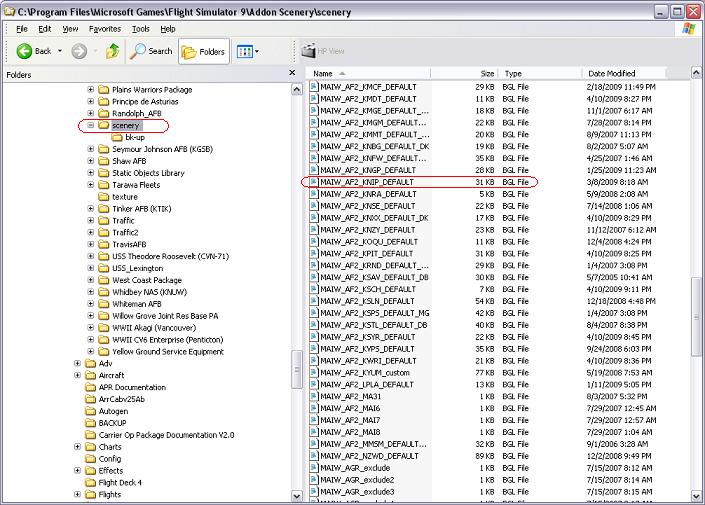The image size is (705, 505).
Task: Expand the Plains Warriors Package folder
Action: tap(90, 89)
